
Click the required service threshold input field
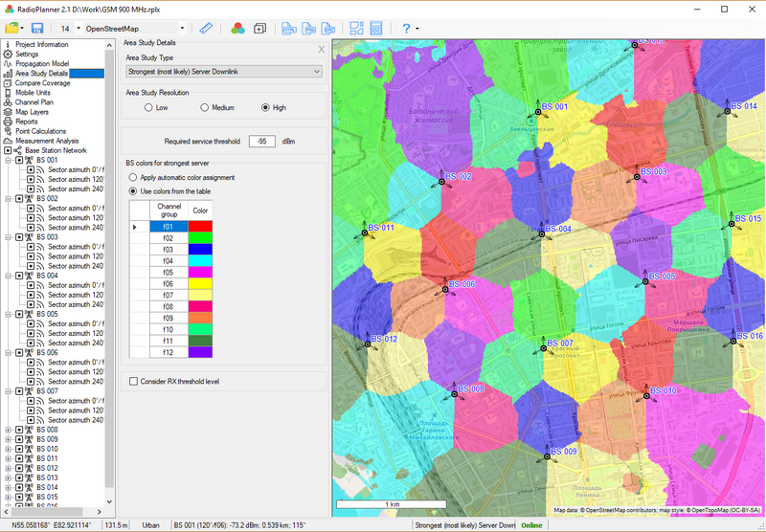pyautogui.click(x=261, y=142)
